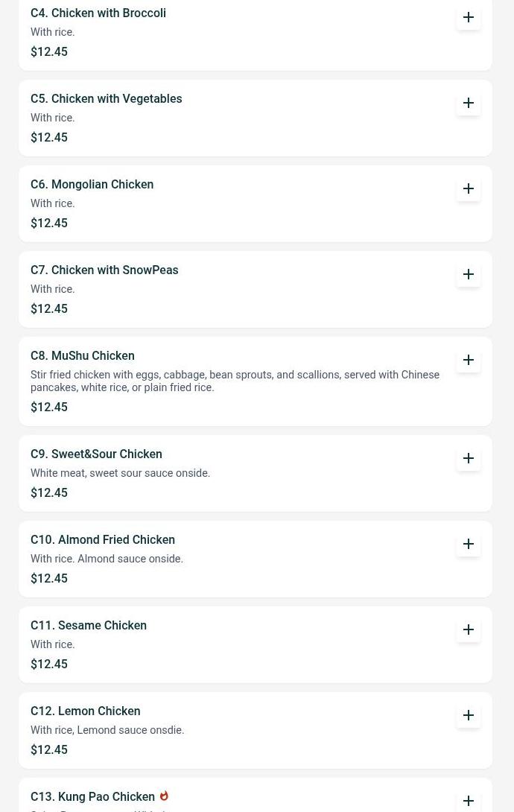Click plus icon beside C12. Lemon Chicken
514x812 pixels.
click(x=468, y=715)
